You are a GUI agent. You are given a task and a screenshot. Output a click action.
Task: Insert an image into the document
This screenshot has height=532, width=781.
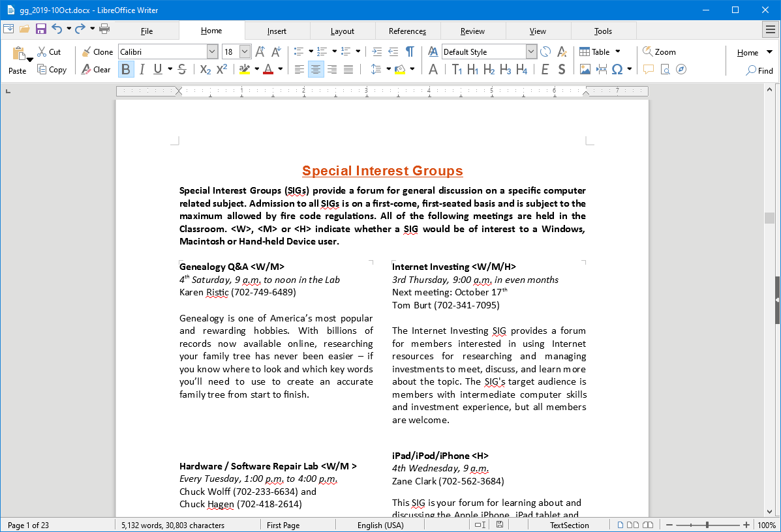coord(585,70)
